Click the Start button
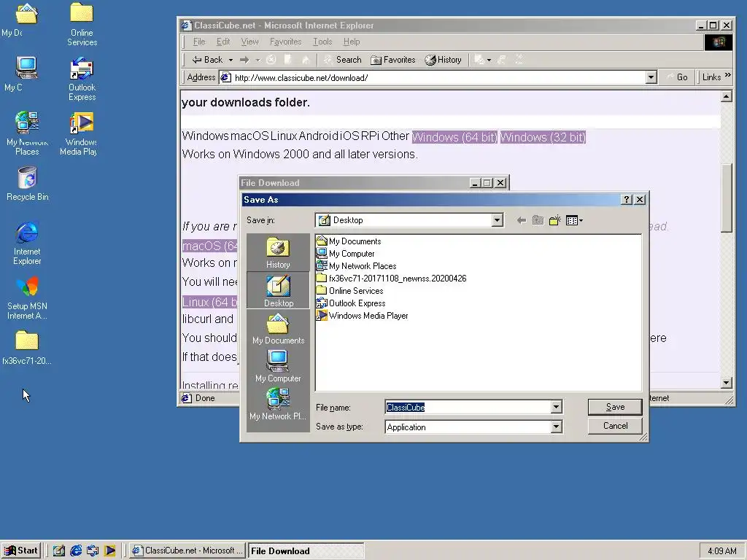This screenshot has height=560, width=747. (x=21, y=551)
